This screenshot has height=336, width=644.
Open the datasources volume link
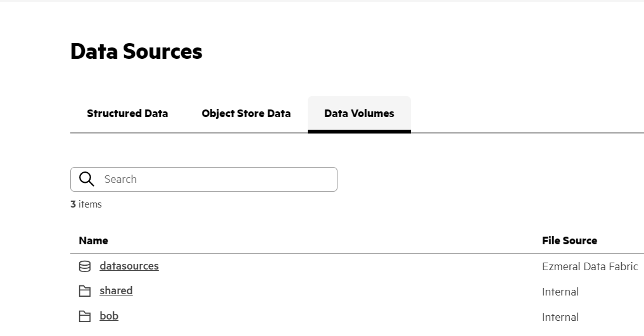pos(129,266)
